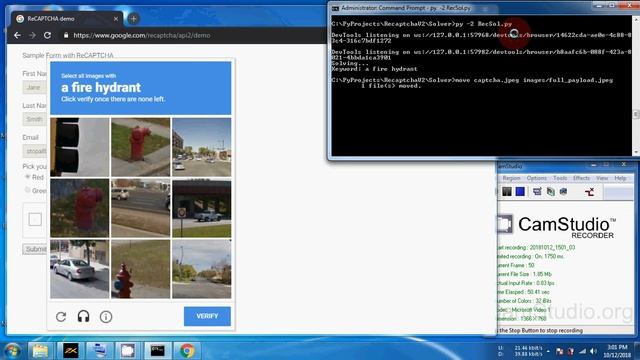Choose the Red color radio button
Image resolution: width=640 pixels, height=360 pixels.
coord(28,177)
